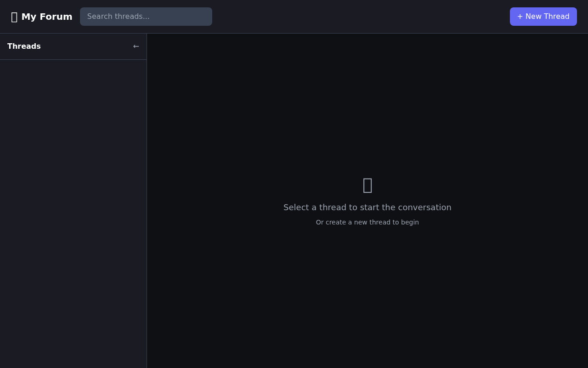
Task: Click the empty-state icon in the main panel
Action: tap(367, 185)
